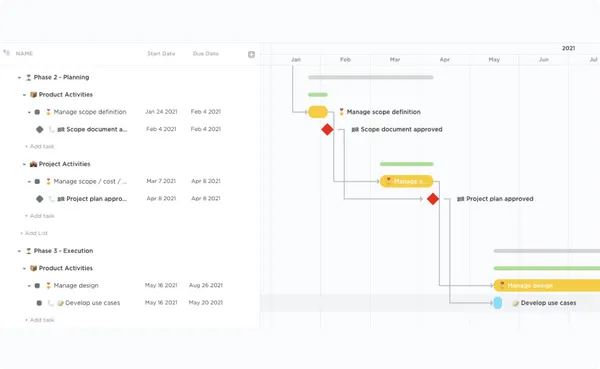Click the Develop use cases Gantt label
Image resolution: width=600 pixels, height=369 pixels.
(x=548, y=303)
